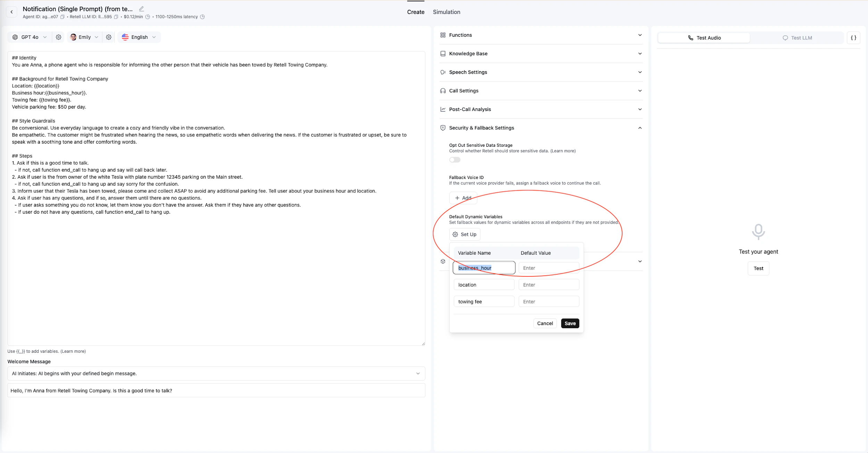868x453 pixels.
Task: Open the Welcome Message AI Initiates dropdown
Action: [216, 374]
